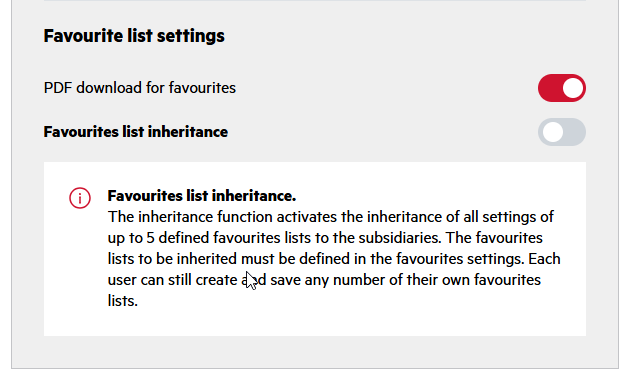622x372 pixels.
Task: Click the line starting lists to be inherited
Action: [334, 259]
